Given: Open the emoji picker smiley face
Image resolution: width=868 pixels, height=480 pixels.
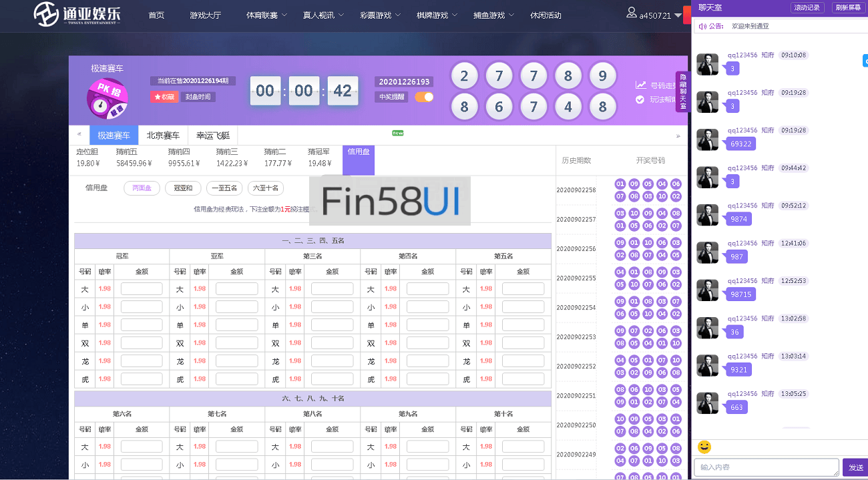Looking at the screenshot, I should tap(704, 447).
